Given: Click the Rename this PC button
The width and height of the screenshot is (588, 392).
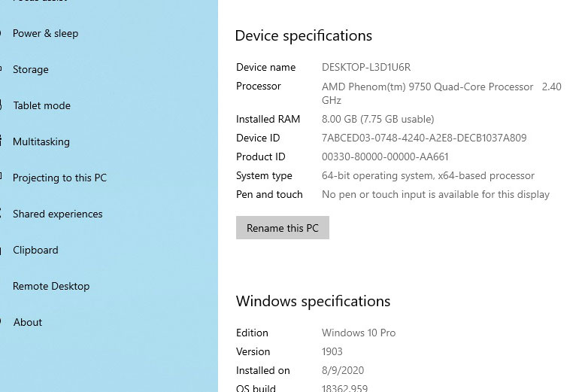Looking at the screenshot, I should point(283,228).
